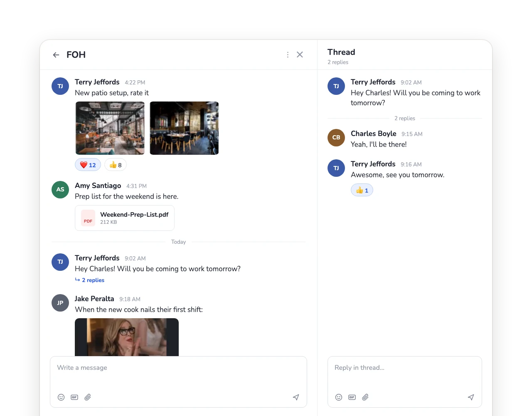Open emoji picker in thread reply box
Image resolution: width=532 pixels, height=416 pixels.
(339, 397)
